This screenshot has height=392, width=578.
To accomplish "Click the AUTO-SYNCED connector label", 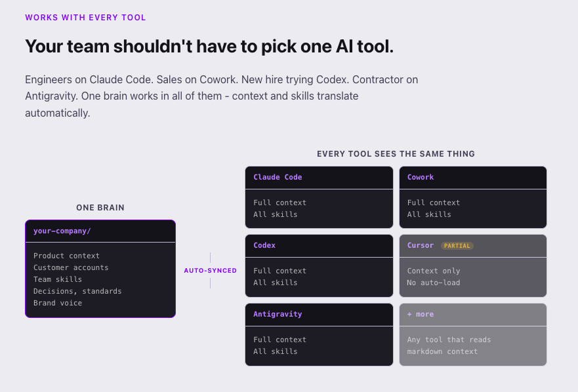I will [210, 271].
